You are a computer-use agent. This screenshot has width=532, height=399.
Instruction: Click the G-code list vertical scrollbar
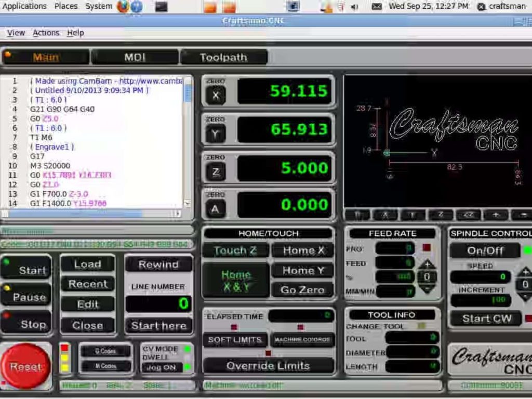click(188, 142)
